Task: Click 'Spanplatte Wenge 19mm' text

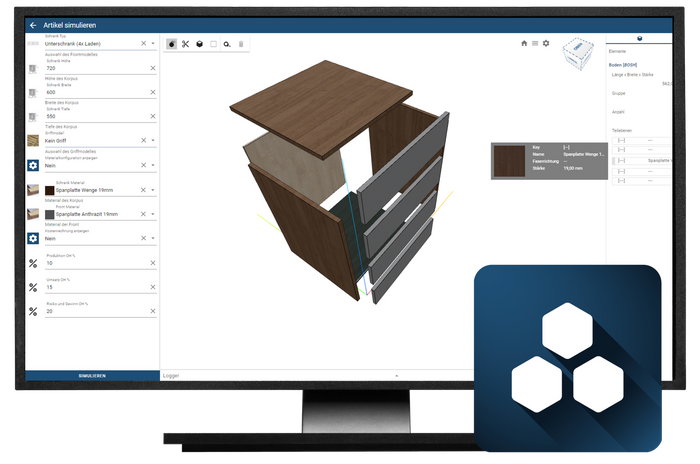Action: coord(84,190)
